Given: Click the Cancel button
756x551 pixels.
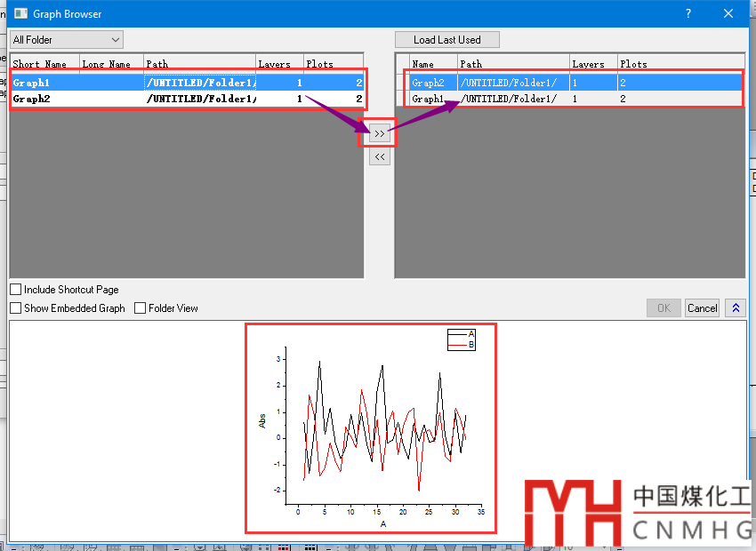Looking at the screenshot, I should (702, 307).
